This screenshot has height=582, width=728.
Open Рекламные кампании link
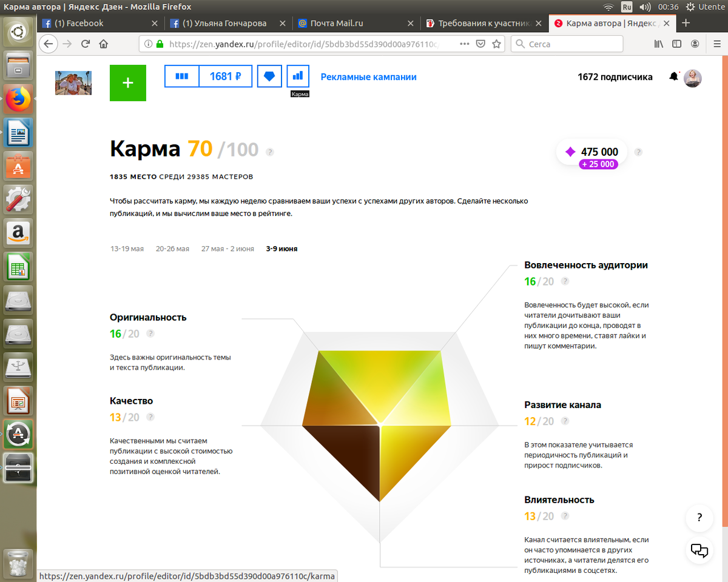368,77
